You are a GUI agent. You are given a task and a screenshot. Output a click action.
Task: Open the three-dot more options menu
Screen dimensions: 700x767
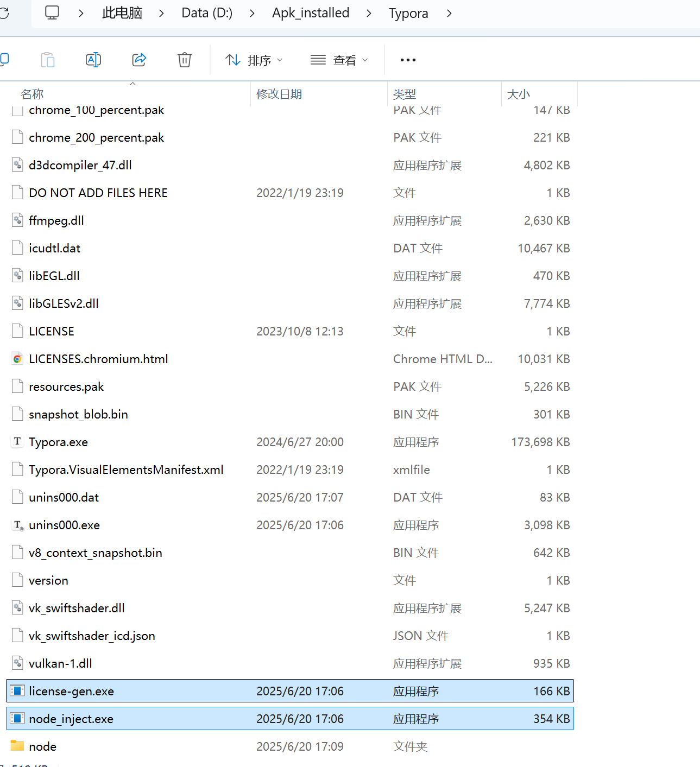pyautogui.click(x=408, y=60)
